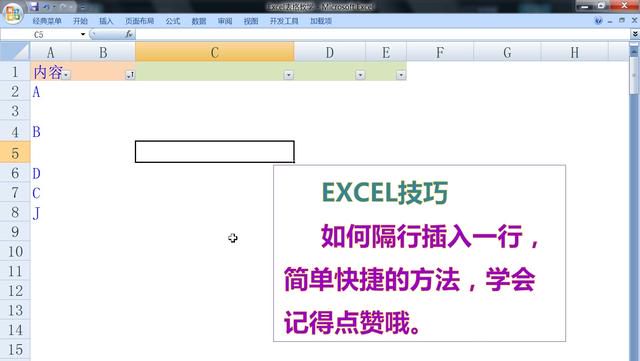
Task: Open the filter dropdown in column C header
Action: point(289,75)
